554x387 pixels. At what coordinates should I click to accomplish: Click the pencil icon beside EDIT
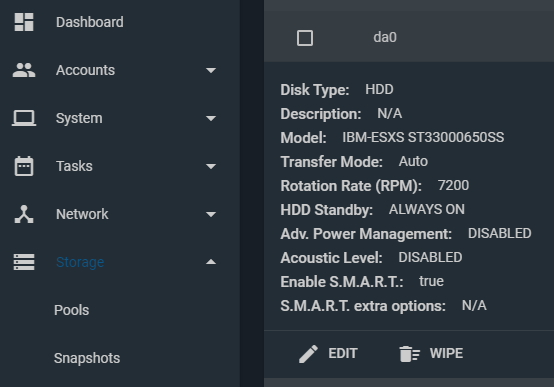click(308, 354)
